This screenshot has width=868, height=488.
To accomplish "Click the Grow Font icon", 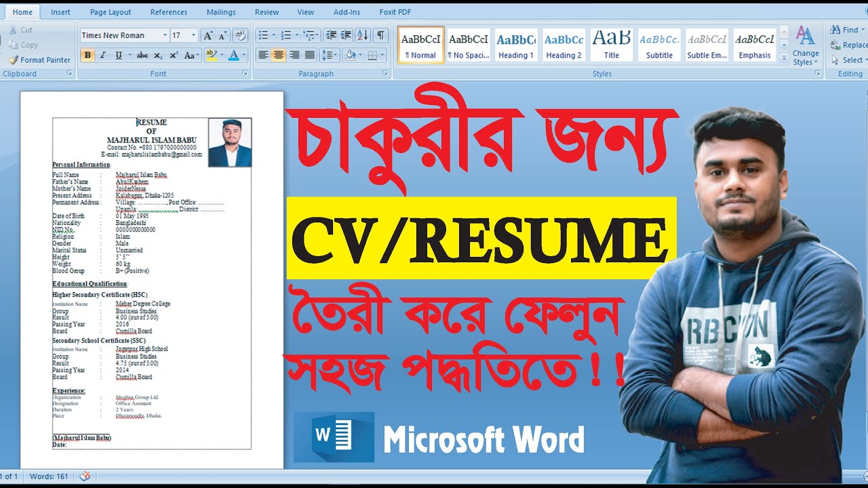I will point(208,35).
